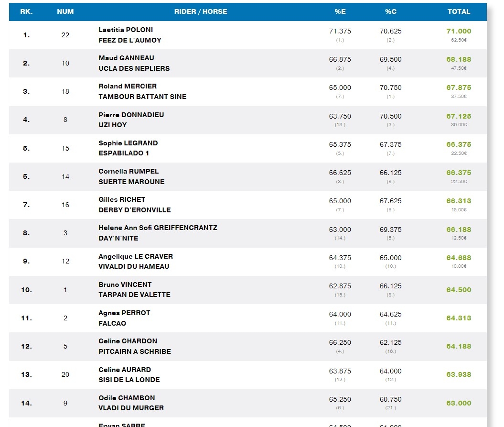504x427 pixels.
Task: Click the 71.000 total score
Action: pyautogui.click(x=459, y=31)
